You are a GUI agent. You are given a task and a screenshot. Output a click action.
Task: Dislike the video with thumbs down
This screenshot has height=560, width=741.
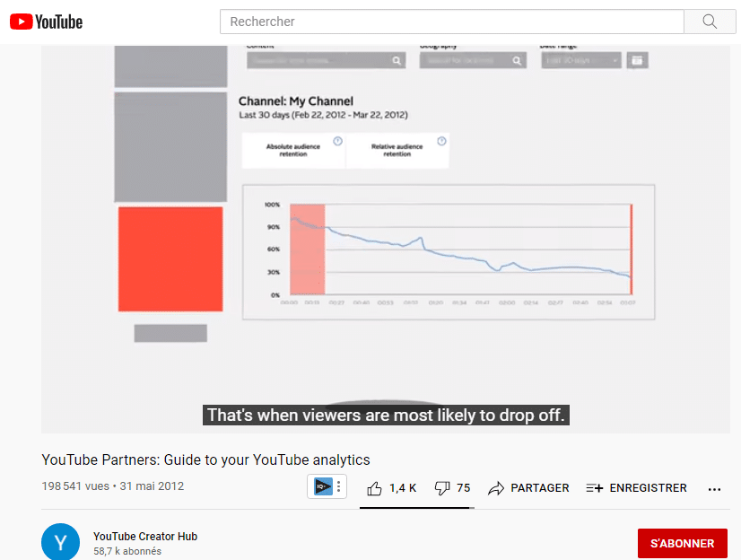(x=442, y=488)
